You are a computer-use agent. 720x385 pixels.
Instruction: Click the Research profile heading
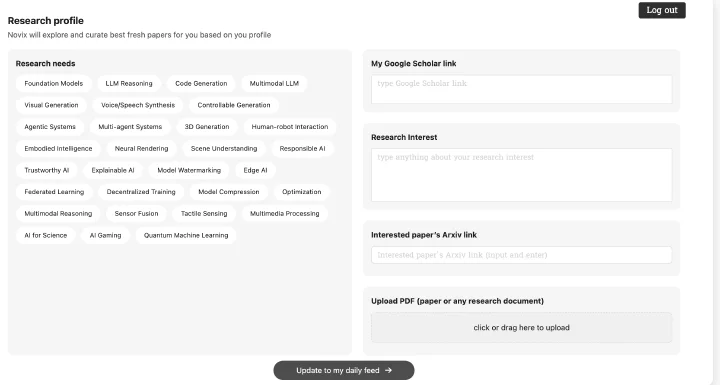(46, 21)
